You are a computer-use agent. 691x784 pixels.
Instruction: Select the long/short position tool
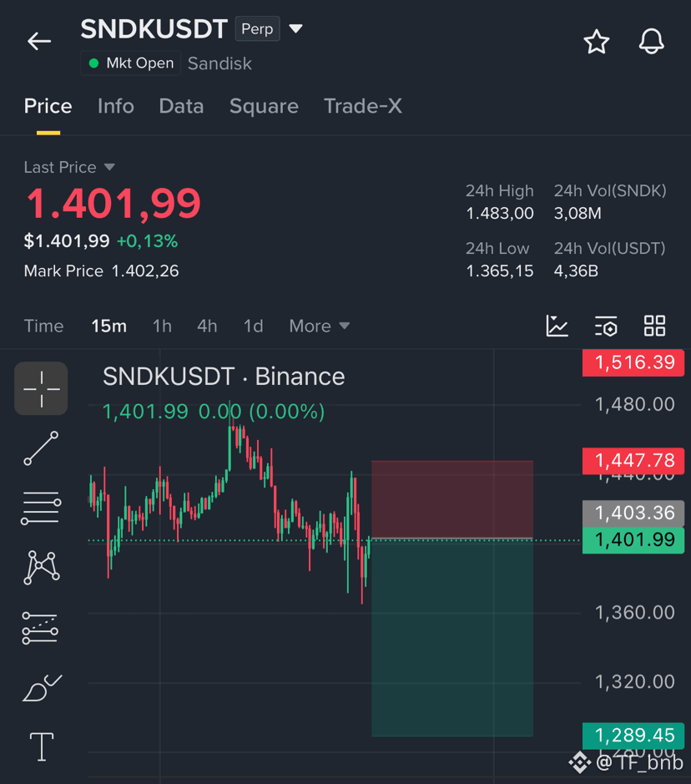point(40,628)
